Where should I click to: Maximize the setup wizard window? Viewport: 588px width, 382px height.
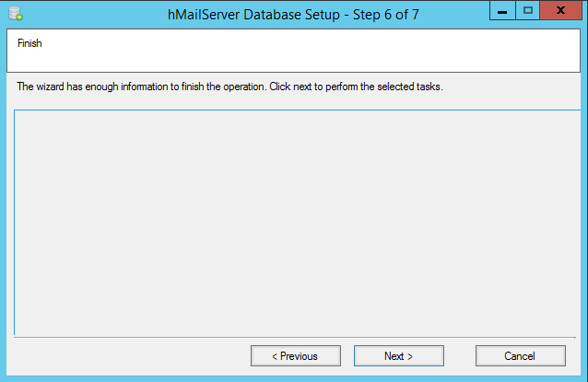coord(527,11)
